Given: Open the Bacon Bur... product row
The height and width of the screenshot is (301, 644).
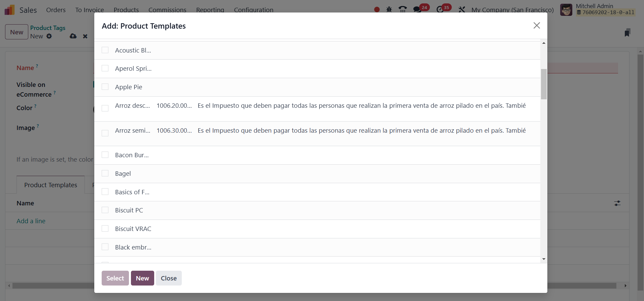Looking at the screenshot, I should 132,155.
